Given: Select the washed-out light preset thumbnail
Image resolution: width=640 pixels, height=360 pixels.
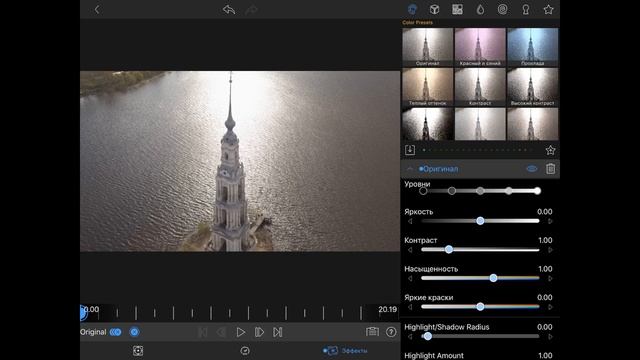Looking at the screenshot, I should point(480,124).
